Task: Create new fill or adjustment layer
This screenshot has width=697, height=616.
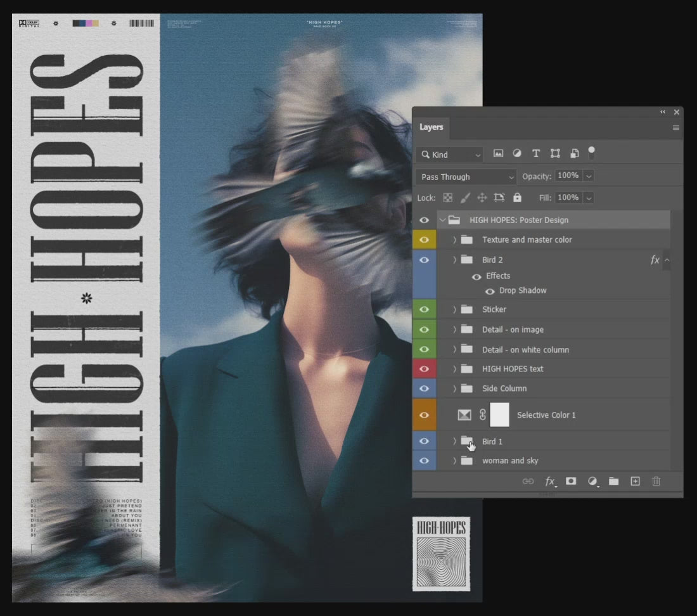Action: click(x=592, y=482)
